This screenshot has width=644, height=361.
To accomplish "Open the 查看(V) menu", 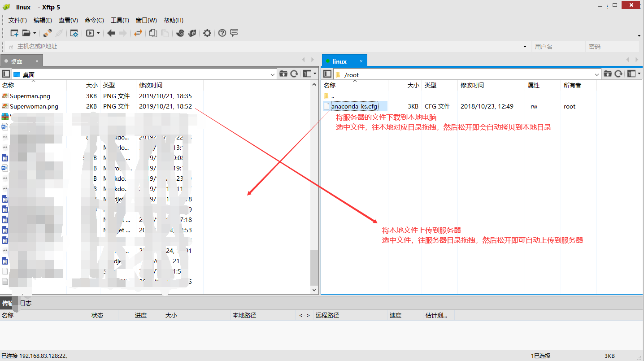I will [68, 20].
